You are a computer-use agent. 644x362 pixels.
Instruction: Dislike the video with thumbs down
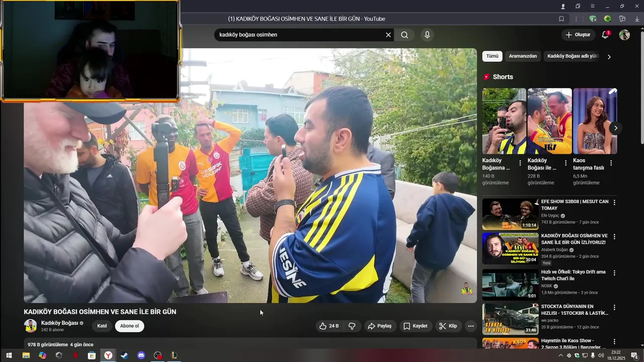(x=352, y=326)
